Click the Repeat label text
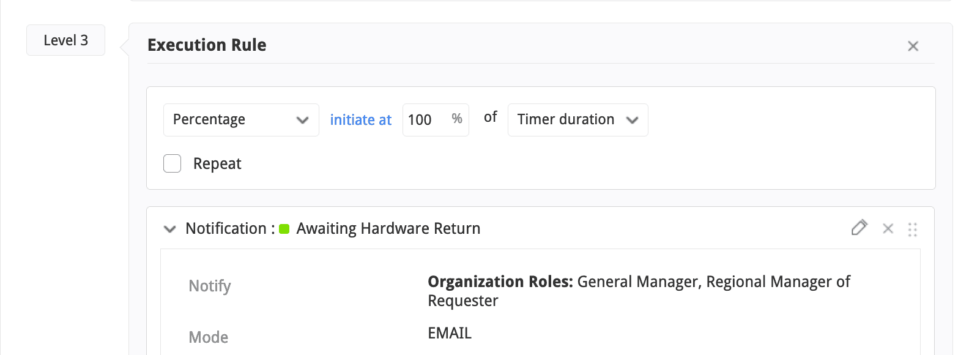Image resolution: width=980 pixels, height=355 pixels. [x=217, y=163]
